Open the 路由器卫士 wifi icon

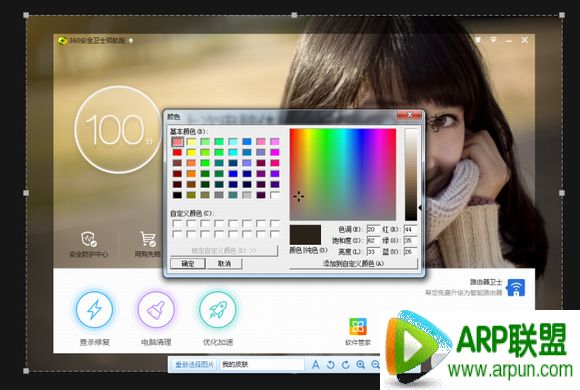(516, 287)
